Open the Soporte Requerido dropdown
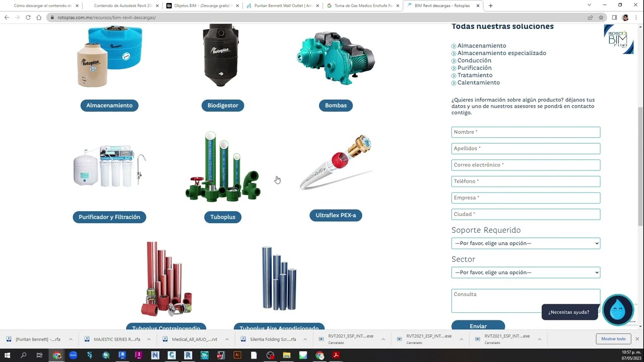The width and height of the screenshot is (644, 362). (526, 243)
